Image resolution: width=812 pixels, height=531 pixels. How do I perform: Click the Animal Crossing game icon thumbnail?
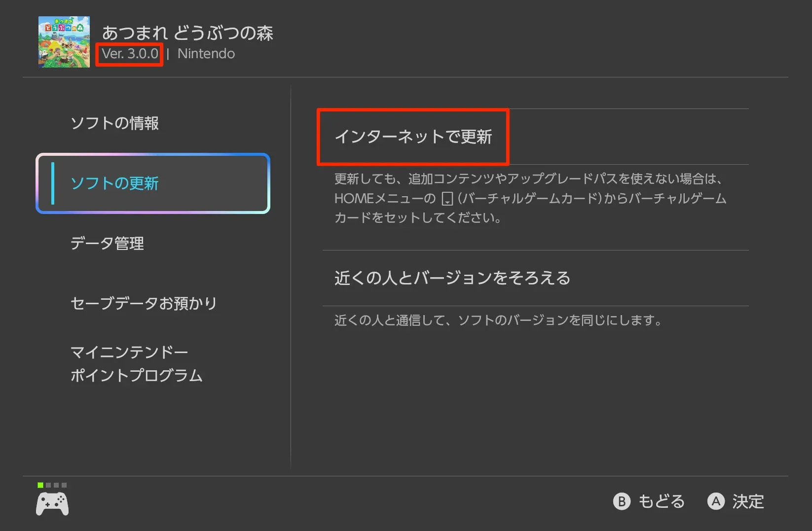point(64,42)
